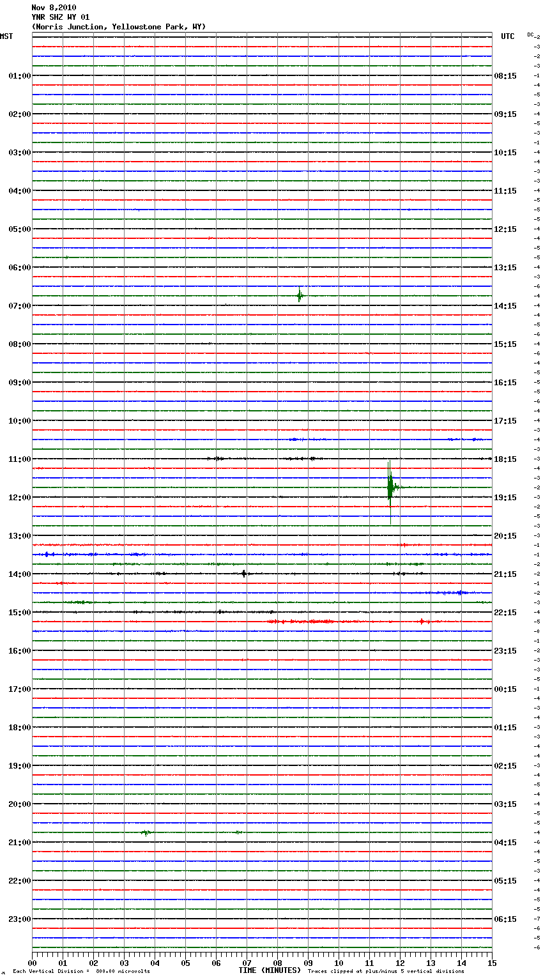This screenshot has height=980, width=543.
Task: Click the 02:15 UTC time label
Action: 505,766
